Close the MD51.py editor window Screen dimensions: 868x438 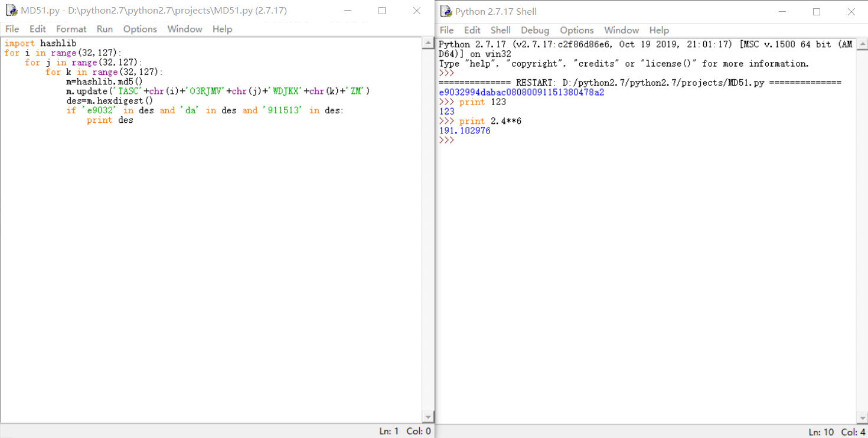[x=417, y=11]
